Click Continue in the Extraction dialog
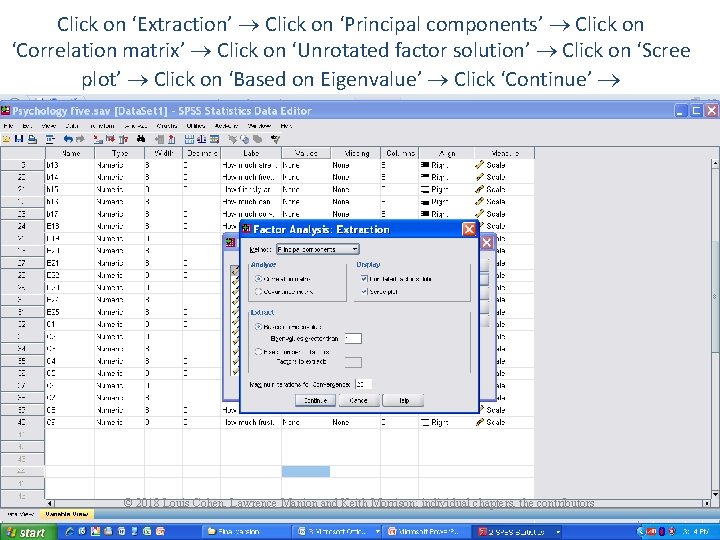The image size is (720, 540). point(315,400)
